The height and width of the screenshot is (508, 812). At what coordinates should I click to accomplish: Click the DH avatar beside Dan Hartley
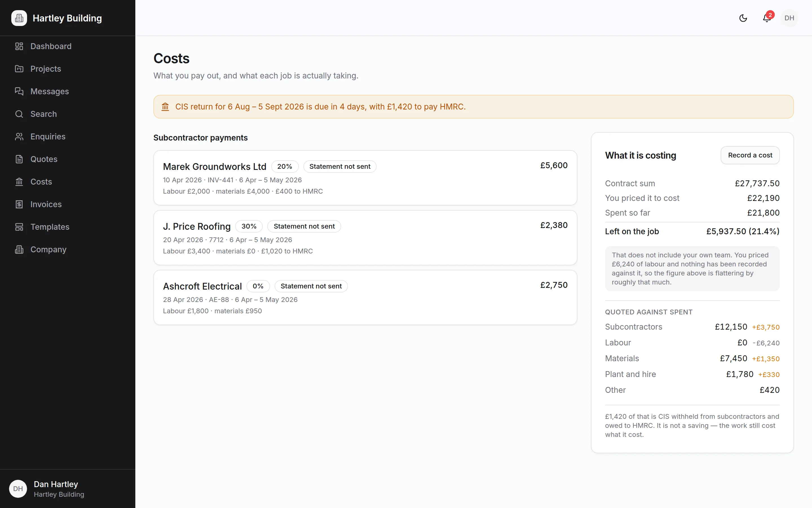18,489
